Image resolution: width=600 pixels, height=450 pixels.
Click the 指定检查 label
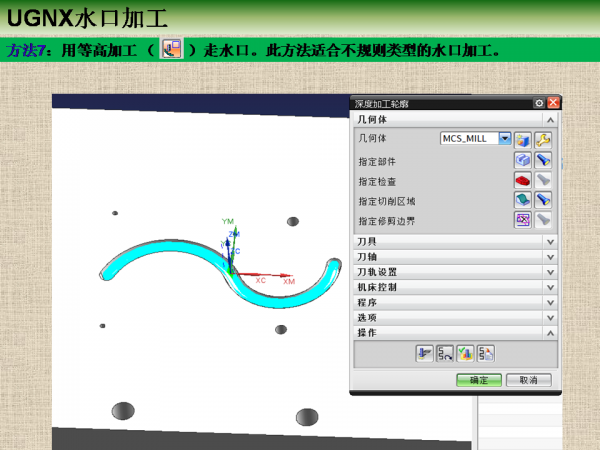pyautogui.click(x=377, y=181)
